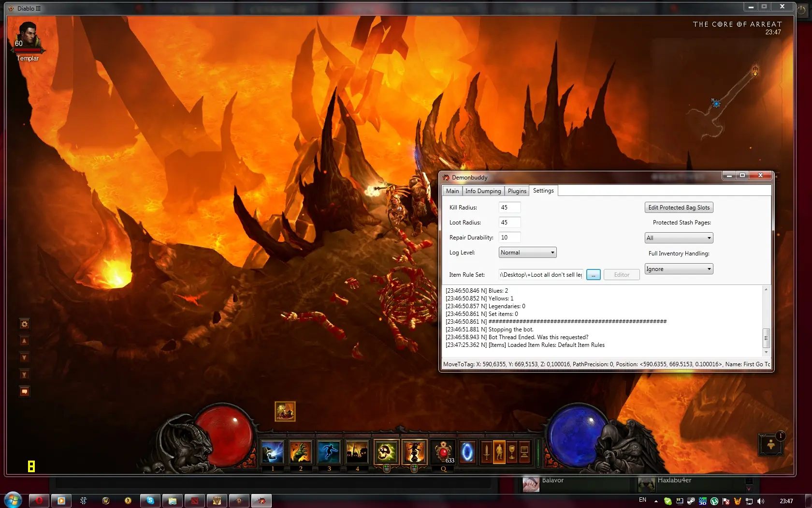The image size is (812, 508).
Task: Activate skill slot 4 dark figures ability
Action: 357,452
